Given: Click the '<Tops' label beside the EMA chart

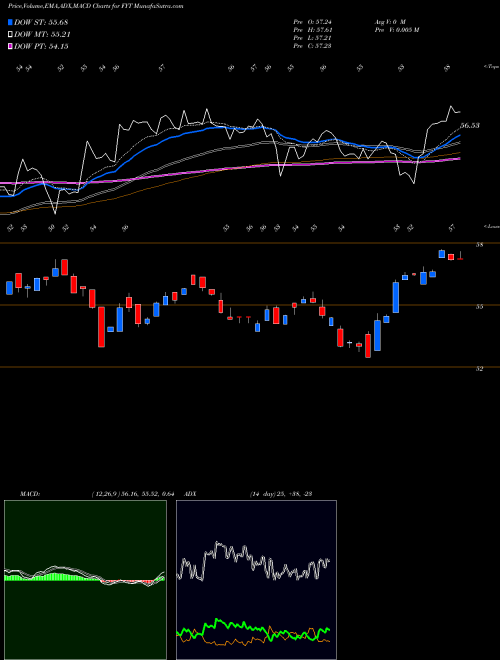Looking at the screenshot, I should (x=491, y=67).
